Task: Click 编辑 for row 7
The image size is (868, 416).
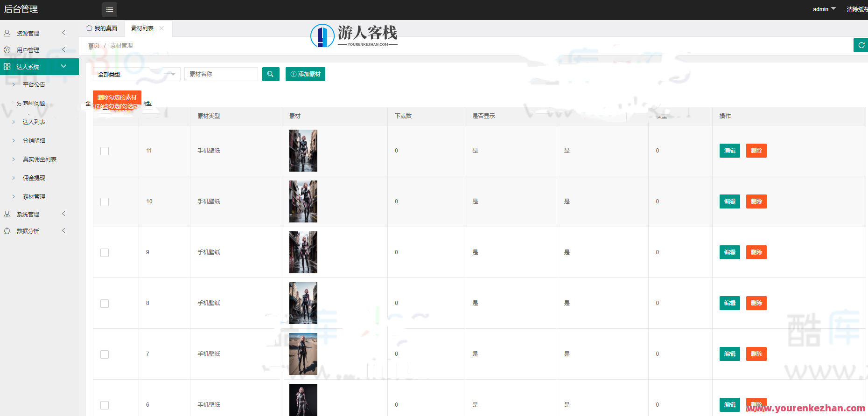Action: tap(730, 354)
